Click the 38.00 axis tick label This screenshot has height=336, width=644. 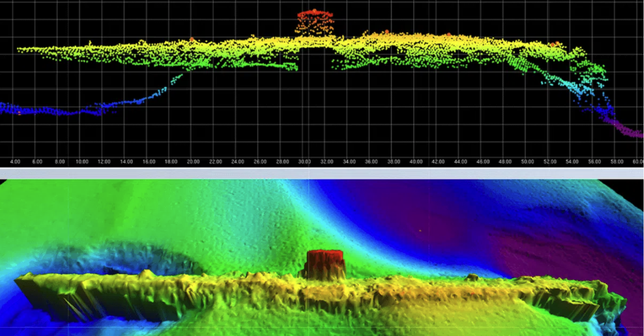393,162
